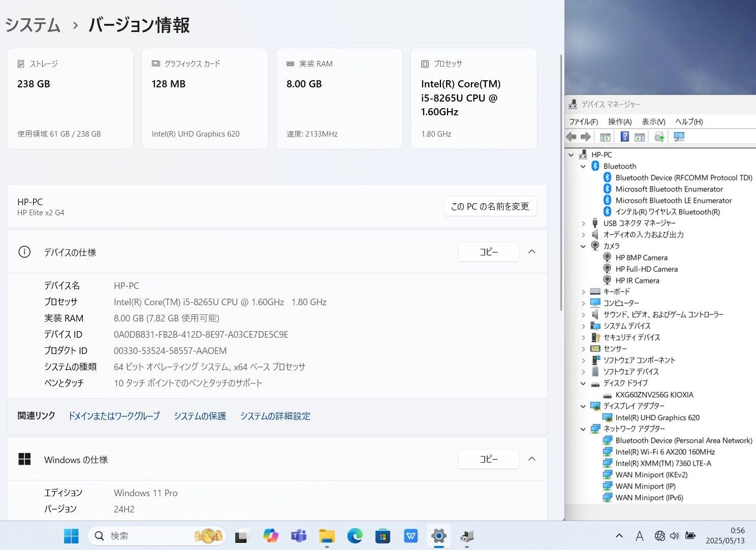The width and height of the screenshot is (756, 550).
Task: Select KXG60ZNV256G KIOXIA disk drive
Action: 654,395
